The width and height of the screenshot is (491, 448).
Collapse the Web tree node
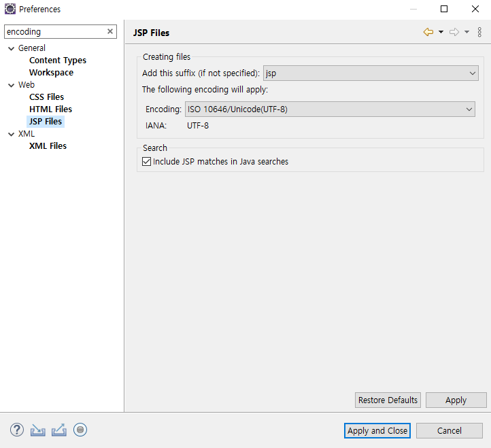point(12,85)
